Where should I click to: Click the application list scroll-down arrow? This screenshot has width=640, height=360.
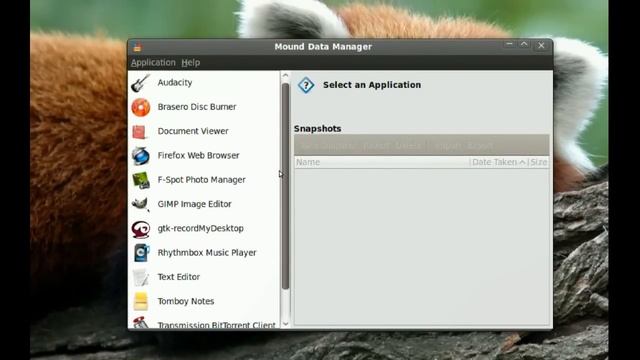285,324
